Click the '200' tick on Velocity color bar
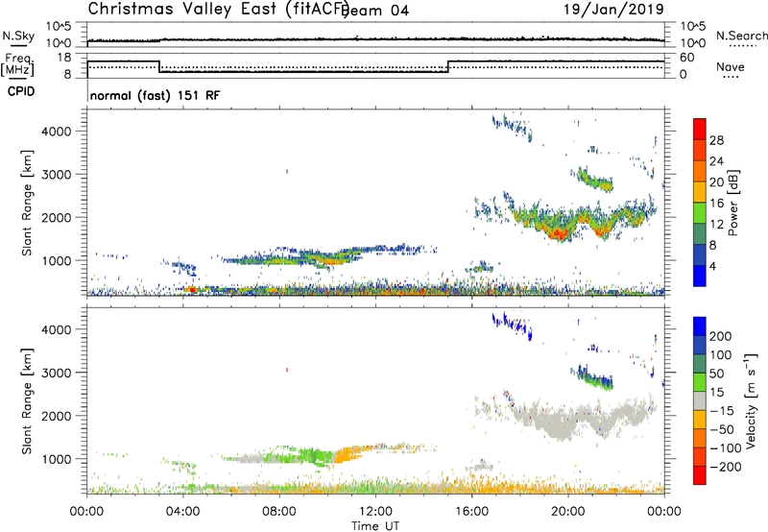 [x=721, y=336]
